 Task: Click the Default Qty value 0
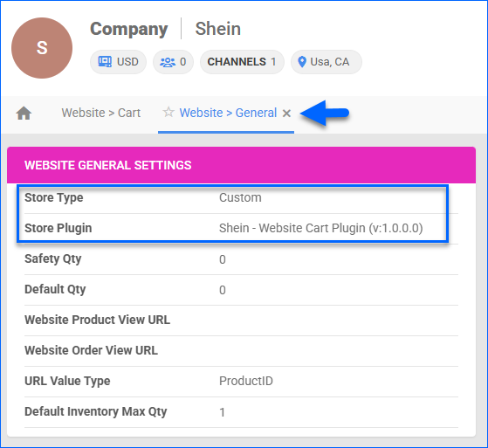point(223,290)
